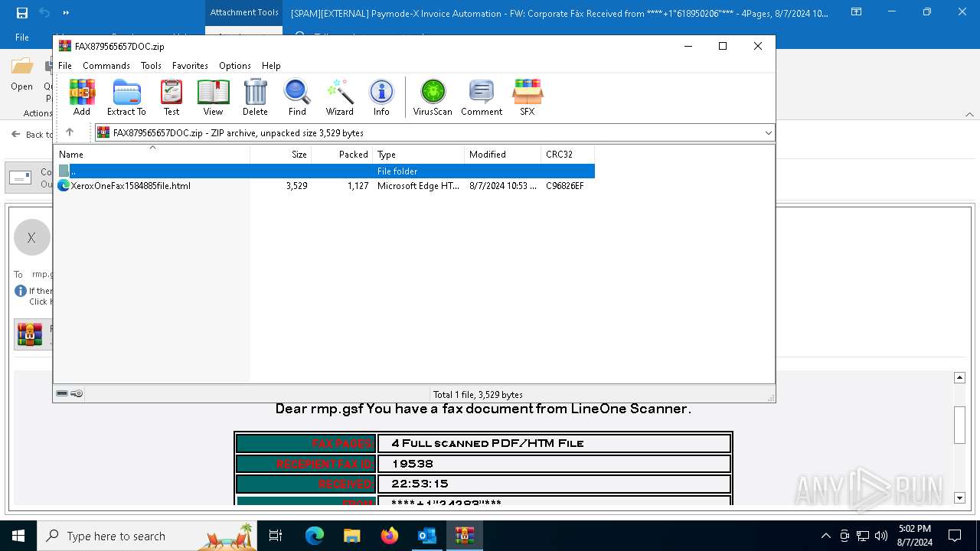The width and height of the screenshot is (980, 551).
Task: Sort by the Size column header
Action: (x=281, y=154)
